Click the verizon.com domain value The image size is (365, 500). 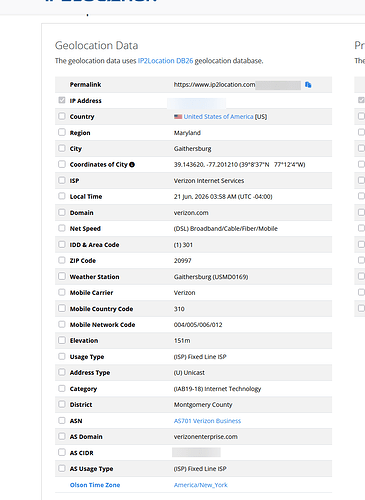pyautogui.click(x=191, y=213)
